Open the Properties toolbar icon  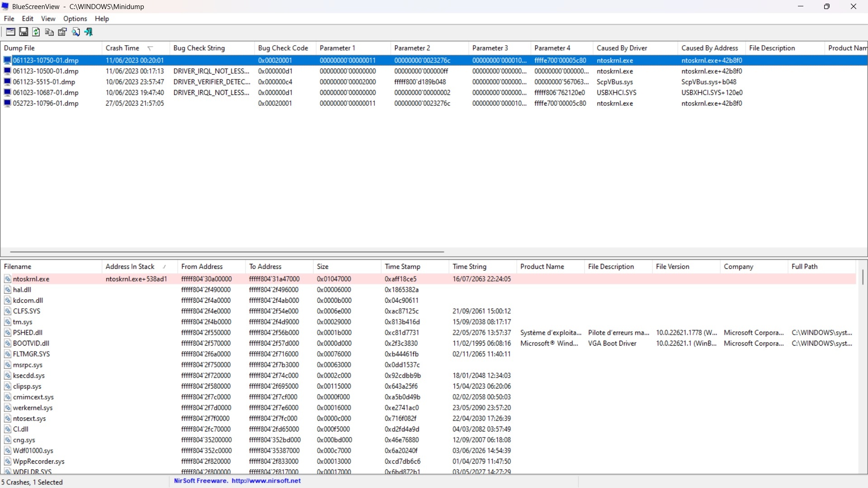click(62, 32)
